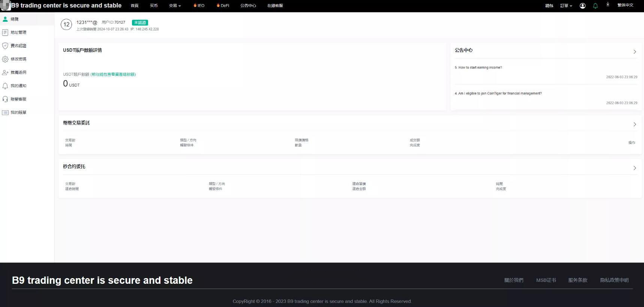The image size is (644, 307).
Task: Click the 未認證 verification status badge
Action: tap(140, 22)
